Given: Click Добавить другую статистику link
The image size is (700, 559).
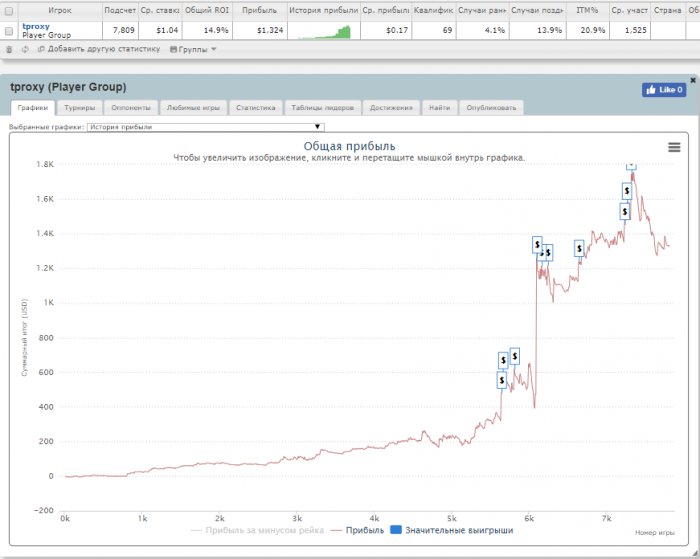Looking at the screenshot, I should [x=104, y=49].
